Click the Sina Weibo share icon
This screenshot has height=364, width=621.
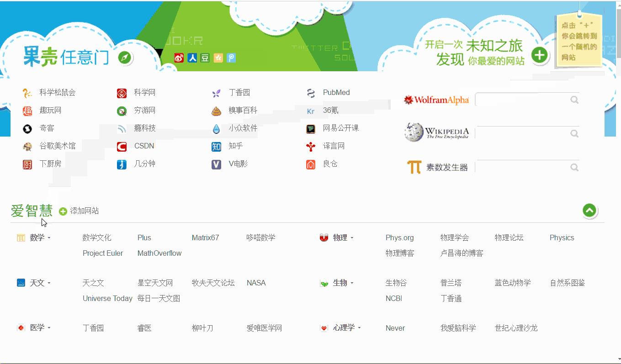pyautogui.click(x=179, y=58)
